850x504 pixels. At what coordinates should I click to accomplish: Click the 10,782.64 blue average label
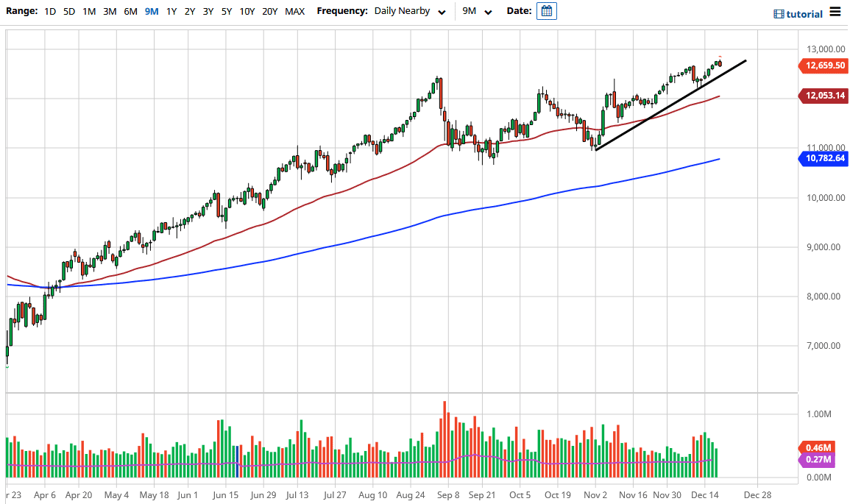click(x=824, y=158)
